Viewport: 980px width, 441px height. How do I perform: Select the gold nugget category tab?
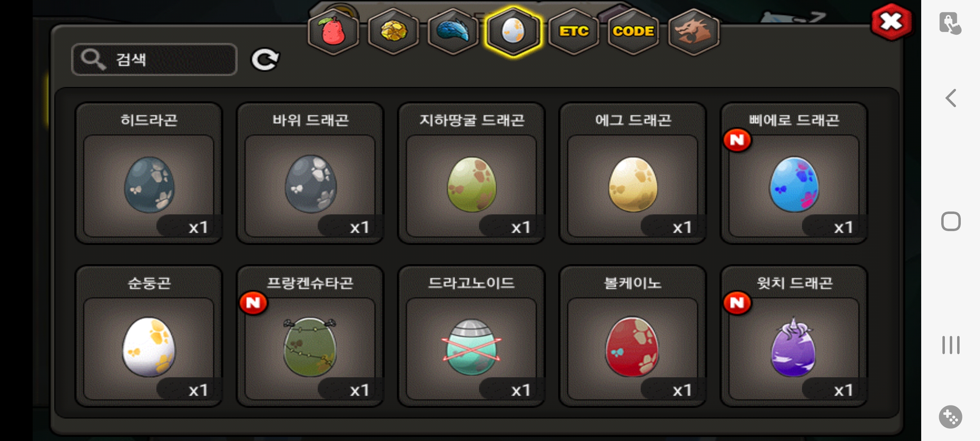(x=394, y=31)
